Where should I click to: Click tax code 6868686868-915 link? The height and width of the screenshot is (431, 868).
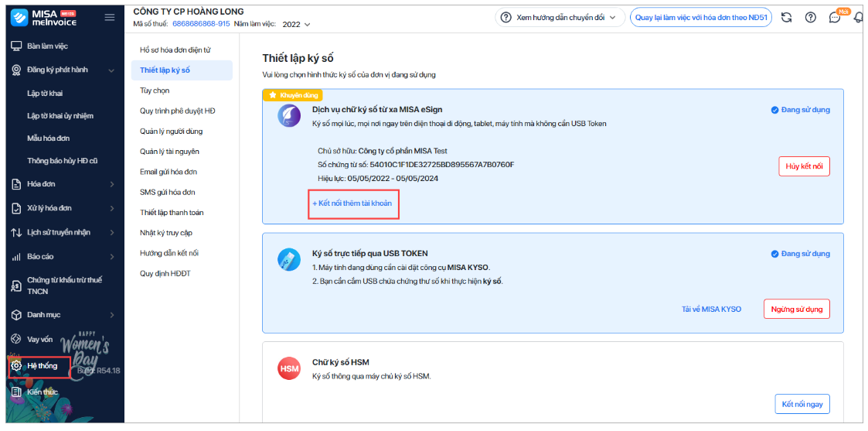tap(201, 24)
